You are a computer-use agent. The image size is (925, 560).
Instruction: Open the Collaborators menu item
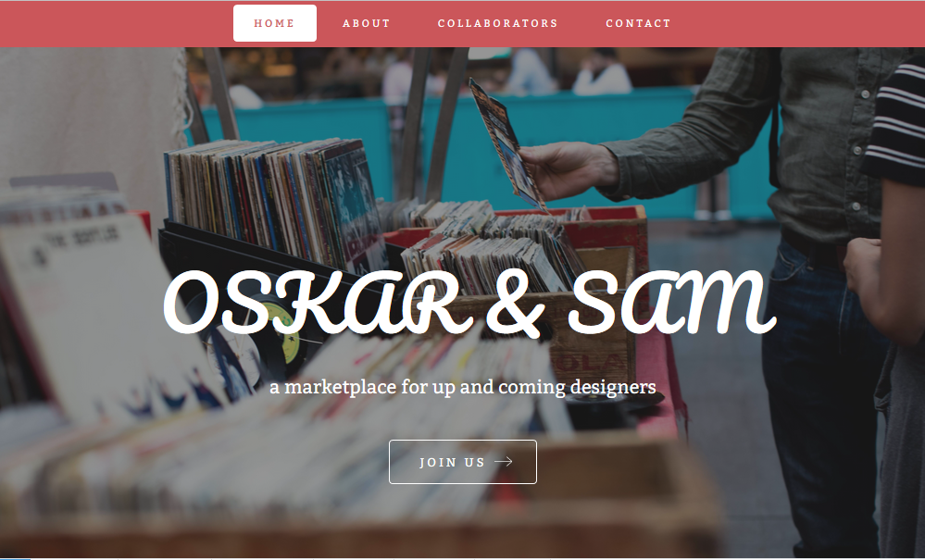point(498,23)
